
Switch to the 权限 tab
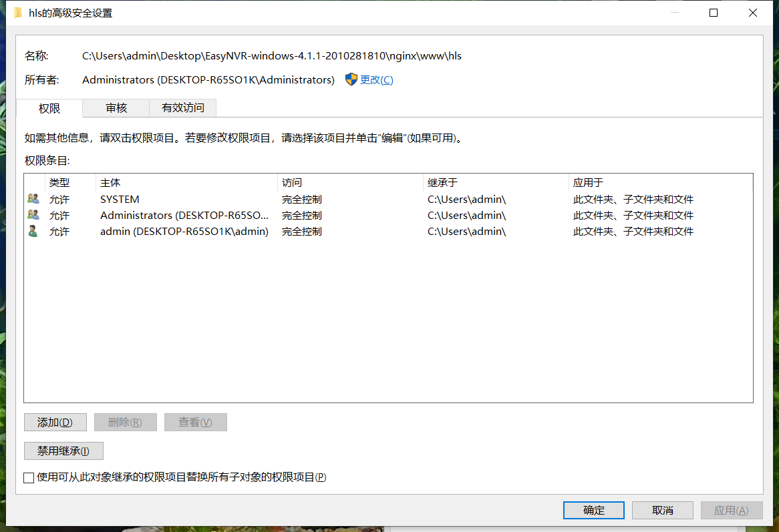[x=49, y=108]
